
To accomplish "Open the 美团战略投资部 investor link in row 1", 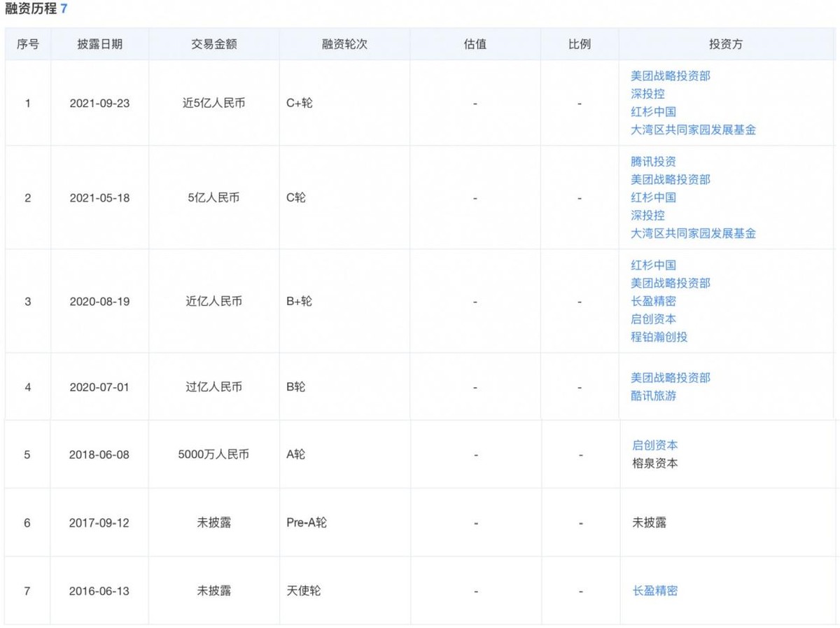I will pos(670,76).
